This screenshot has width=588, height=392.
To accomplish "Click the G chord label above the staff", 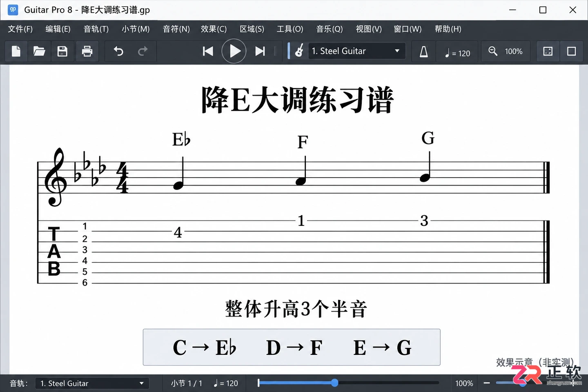I will pos(428,138).
